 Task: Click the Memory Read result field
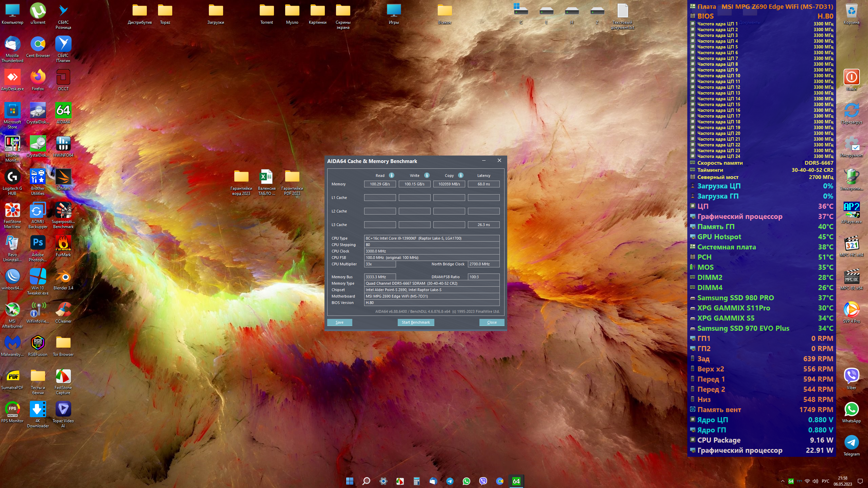click(380, 184)
